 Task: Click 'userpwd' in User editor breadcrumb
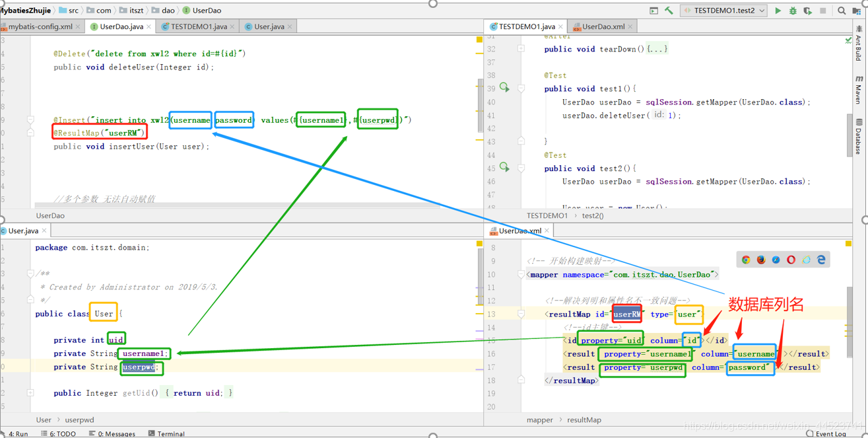(x=79, y=420)
